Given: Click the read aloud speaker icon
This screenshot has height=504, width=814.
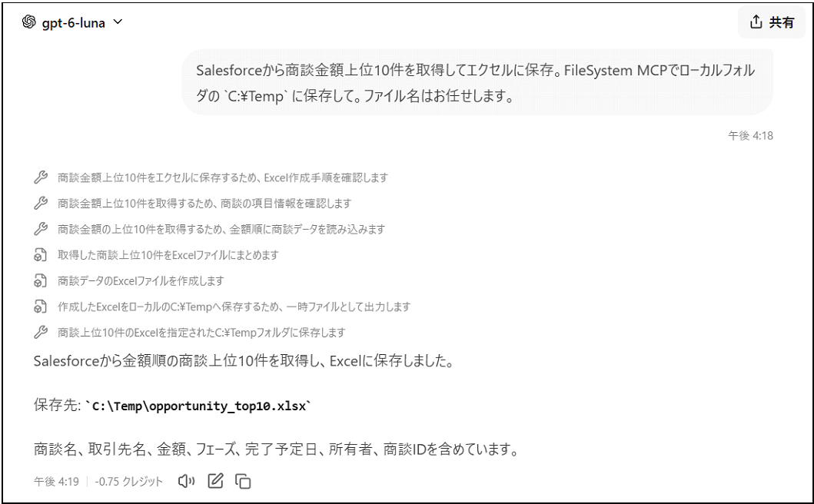Looking at the screenshot, I should (x=186, y=481).
